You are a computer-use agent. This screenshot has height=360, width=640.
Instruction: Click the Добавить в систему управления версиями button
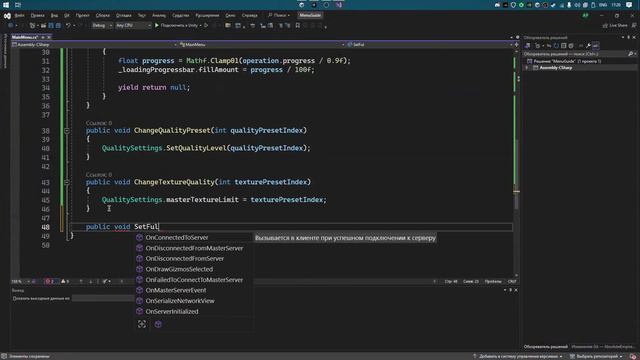[x=518, y=356]
